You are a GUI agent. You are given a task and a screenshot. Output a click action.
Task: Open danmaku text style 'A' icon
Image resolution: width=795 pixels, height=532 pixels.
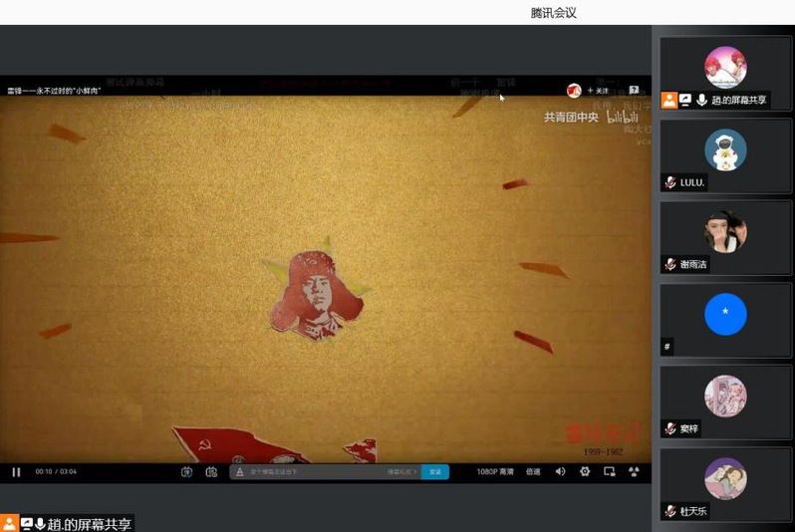coord(240,472)
